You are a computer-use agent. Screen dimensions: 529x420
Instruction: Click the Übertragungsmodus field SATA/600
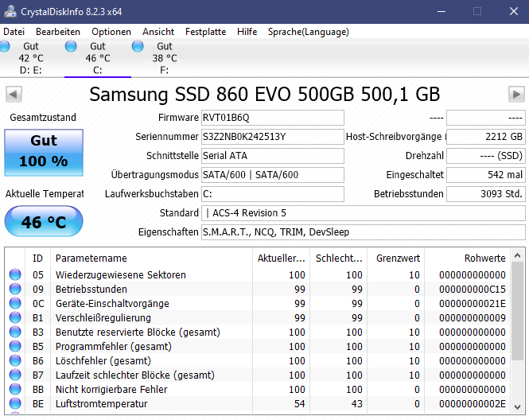[273, 175]
